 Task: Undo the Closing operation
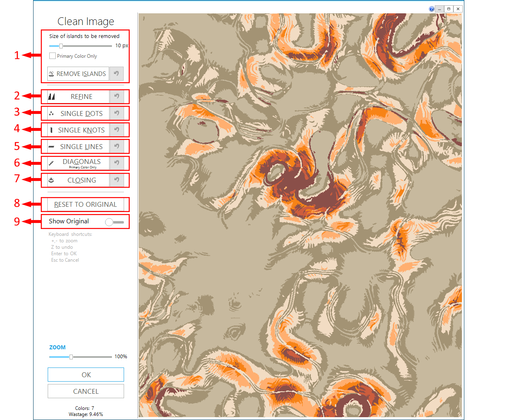[116, 180]
